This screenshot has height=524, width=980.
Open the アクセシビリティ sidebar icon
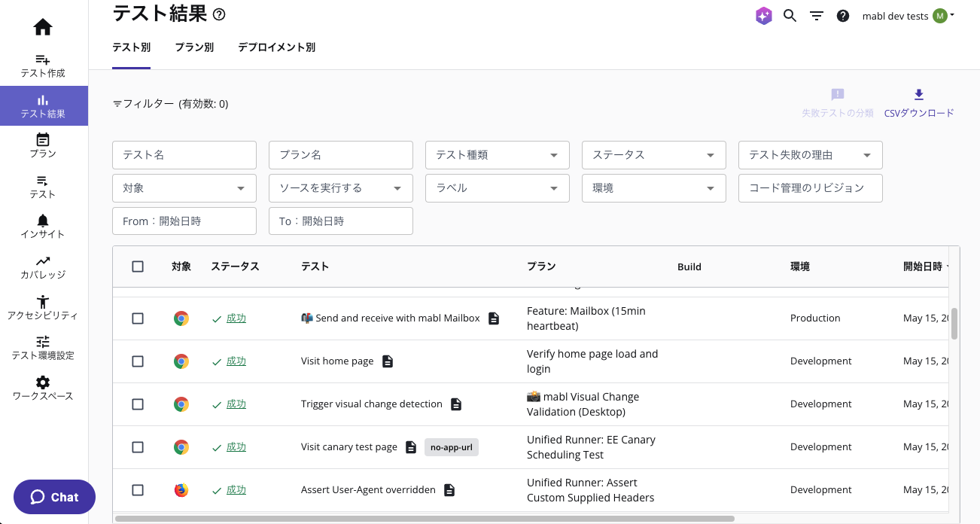pyautogui.click(x=43, y=302)
